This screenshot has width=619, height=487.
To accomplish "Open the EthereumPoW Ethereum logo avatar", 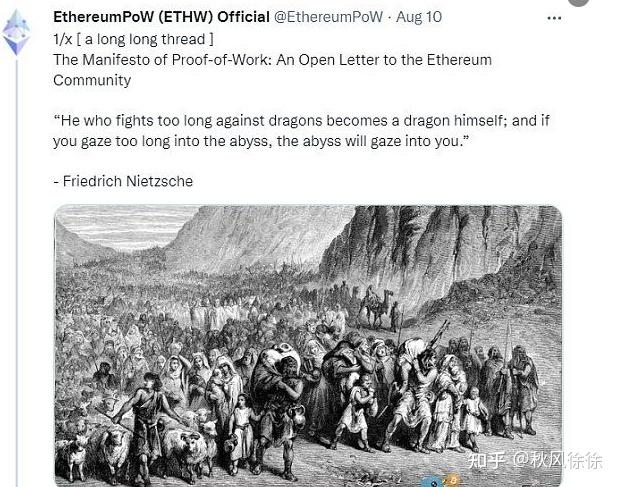I will (x=16, y=32).
